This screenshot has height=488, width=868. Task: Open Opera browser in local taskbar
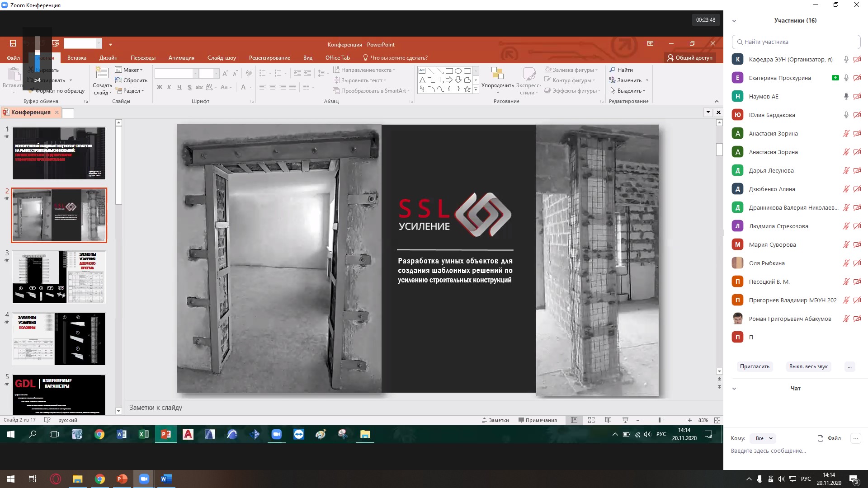point(56,479)
